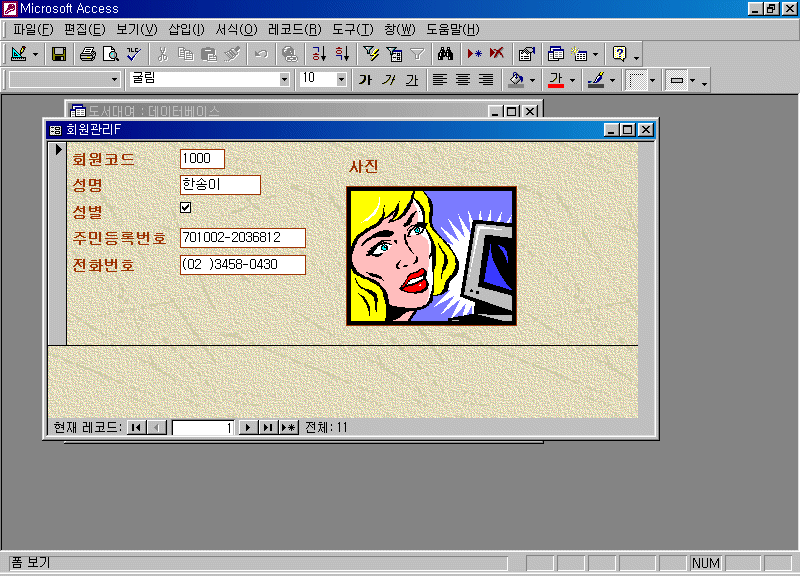Expand line color dropdown arrow
The width and height of the screenshot is (800, 576).
point(612,81)
